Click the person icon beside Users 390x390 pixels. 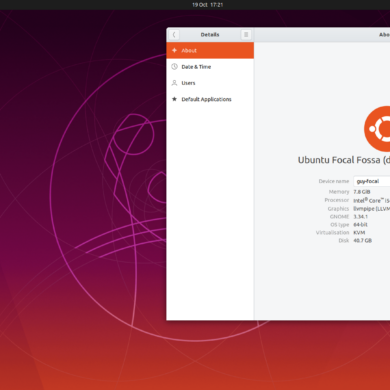click(174, 83)
